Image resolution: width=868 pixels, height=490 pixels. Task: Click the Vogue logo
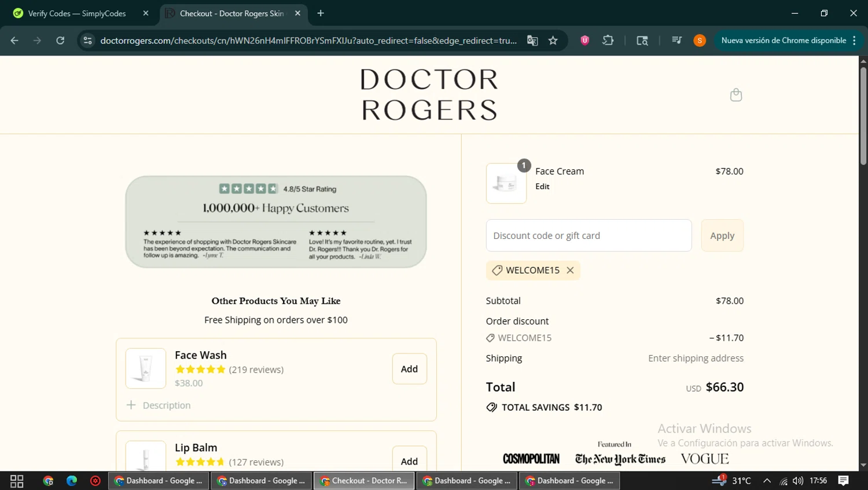pyautogui.click(x=705, y=459)
